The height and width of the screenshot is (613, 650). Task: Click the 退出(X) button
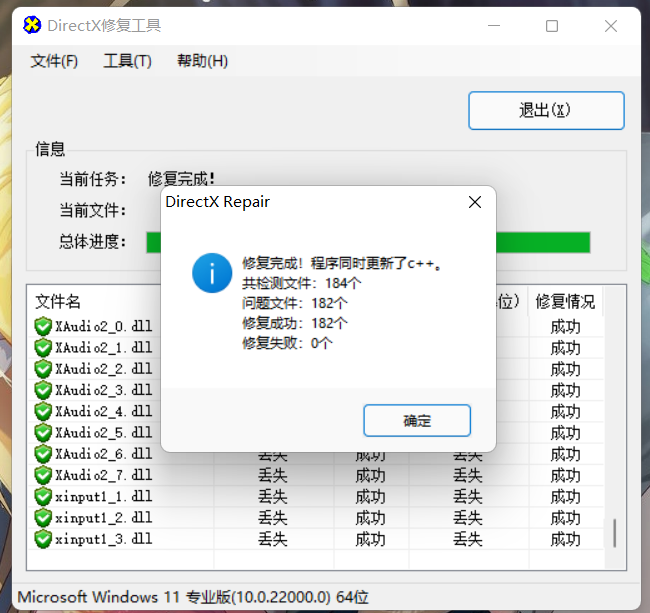(546, 110)
